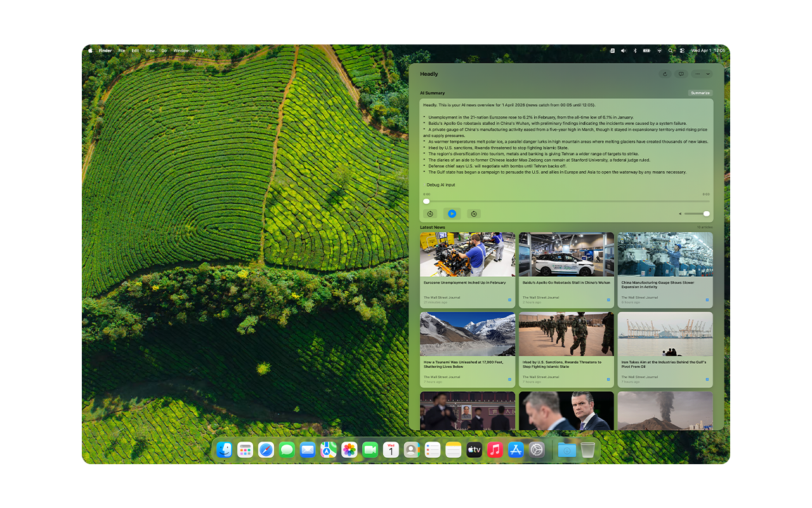
Task: Open the ellipsis more-options menu in Headly
Action: 698,74
